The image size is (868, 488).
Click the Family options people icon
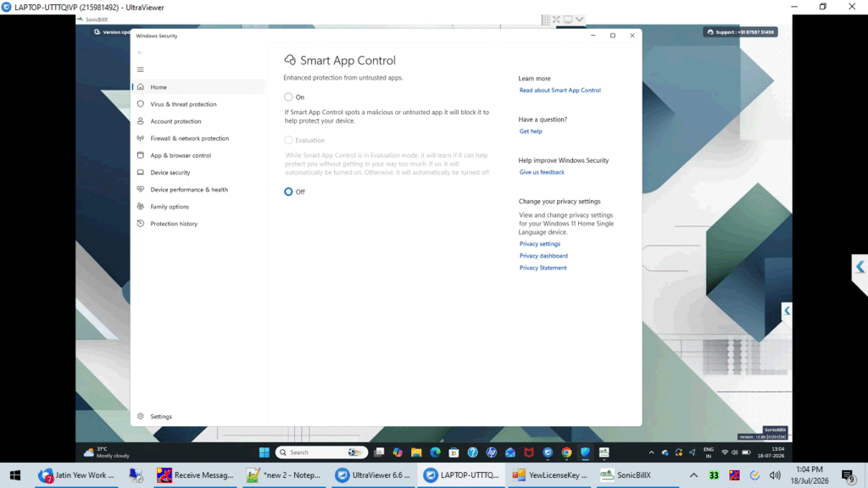(141, 207)
